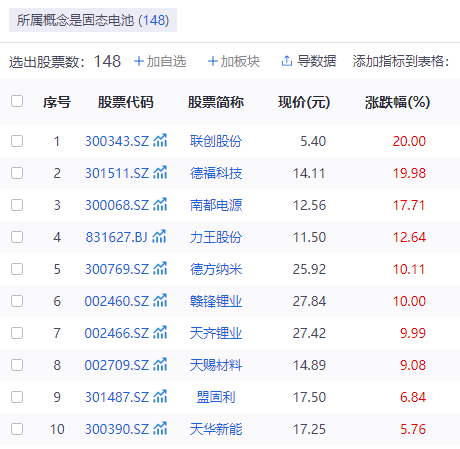Open stock name link 天赐材料

coord(216,365)
